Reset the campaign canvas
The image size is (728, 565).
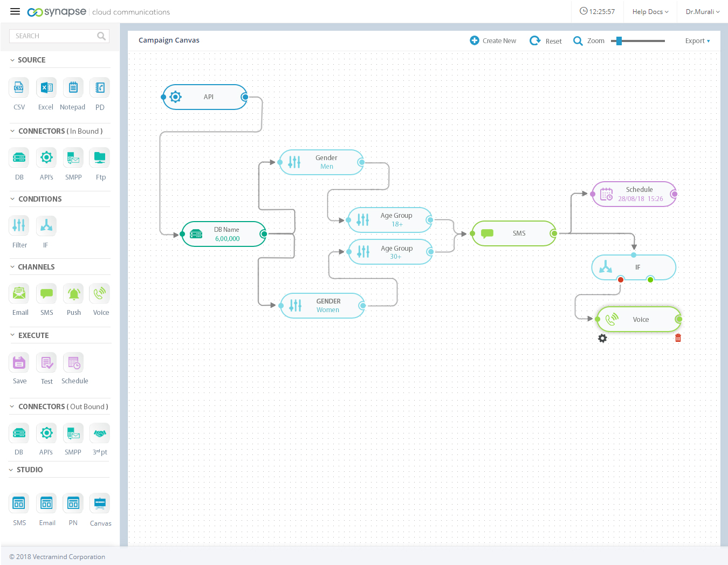pyautogui.click(x=546, y=41)
